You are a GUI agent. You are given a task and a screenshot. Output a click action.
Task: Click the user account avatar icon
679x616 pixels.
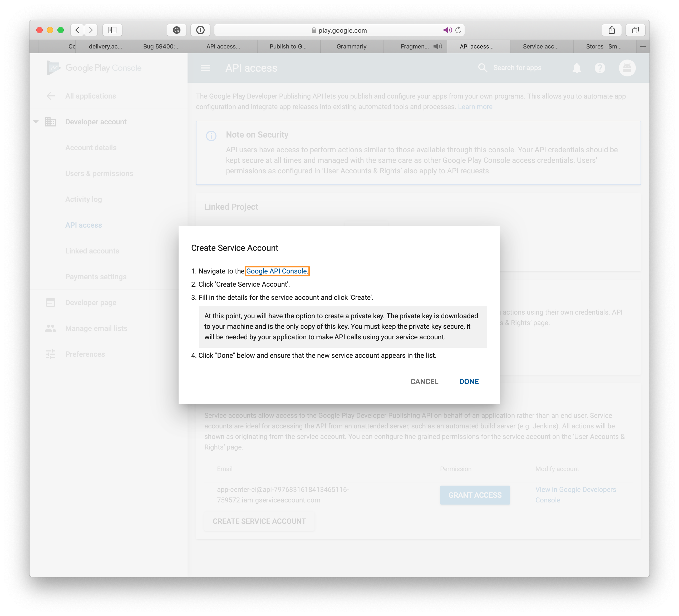[627, 67]
